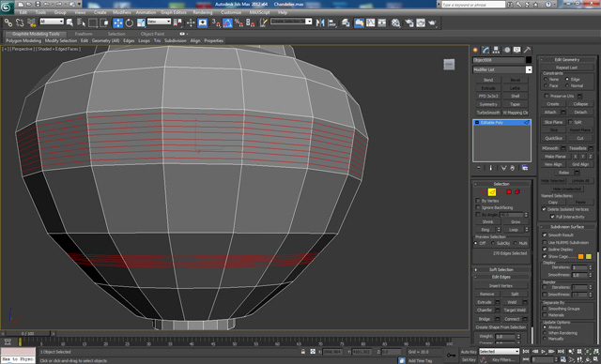The height and width of the screenshot is (364, 601).
Task: Open the Selected key filter dropdown
Action: click(499, 352)
